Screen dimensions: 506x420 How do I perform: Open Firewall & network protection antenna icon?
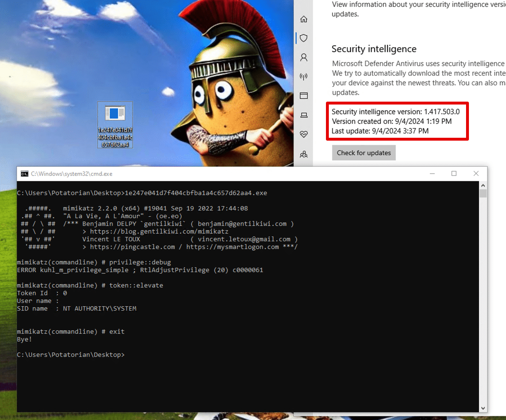point(304,77)
